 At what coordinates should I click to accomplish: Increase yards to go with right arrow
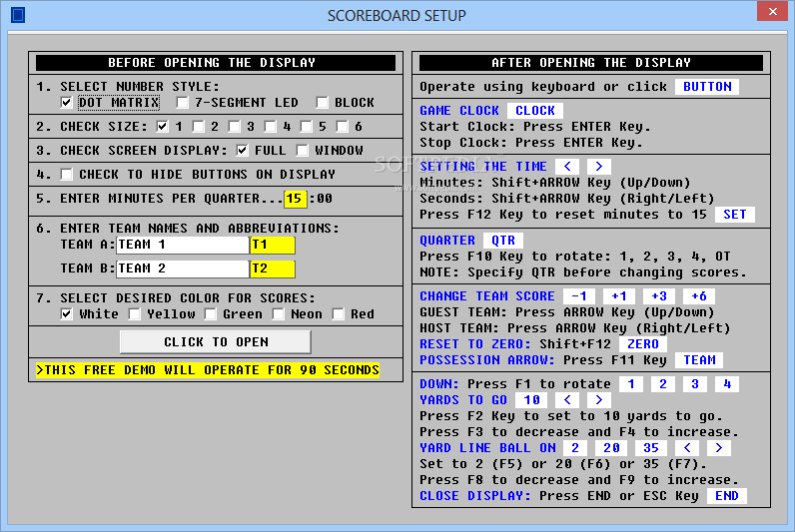click(599, 400)
